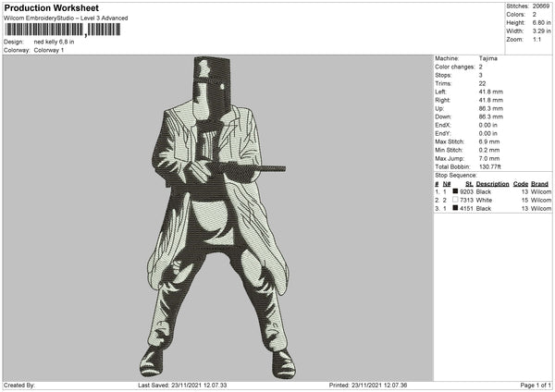Click the white swatch in stop row 2
The width and height of the screenshot is (555, 392).
coord(455,200)
